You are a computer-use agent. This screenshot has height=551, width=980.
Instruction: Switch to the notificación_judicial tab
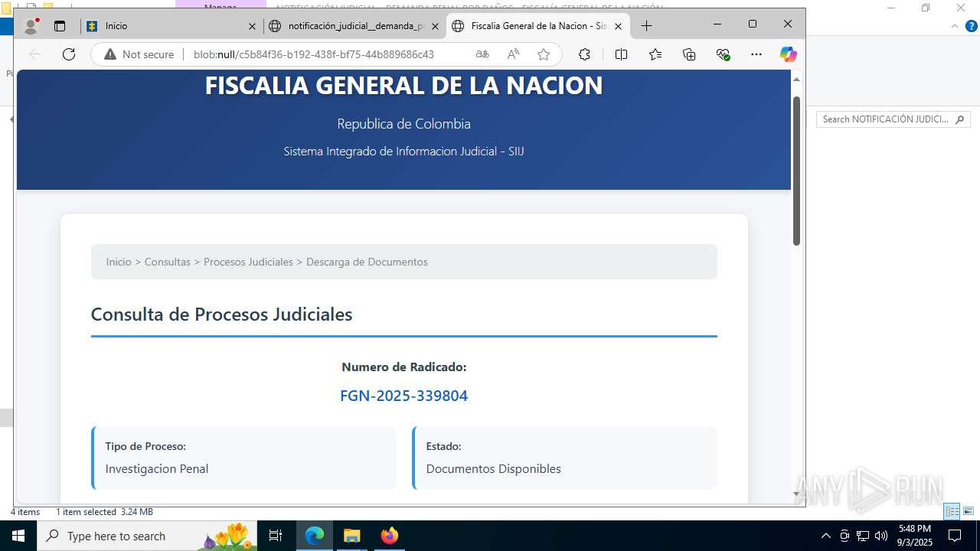click(x=354, y=26)
